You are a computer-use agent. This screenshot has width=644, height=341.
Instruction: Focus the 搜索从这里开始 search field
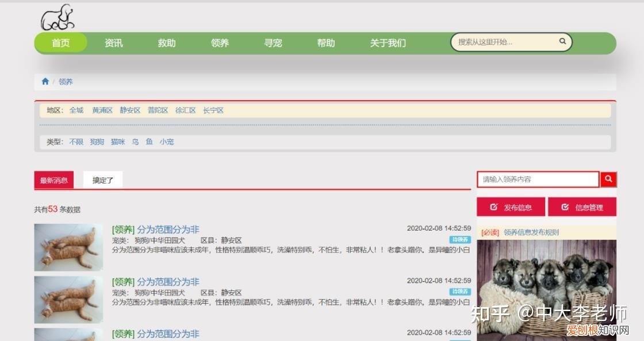pos(511,42)
